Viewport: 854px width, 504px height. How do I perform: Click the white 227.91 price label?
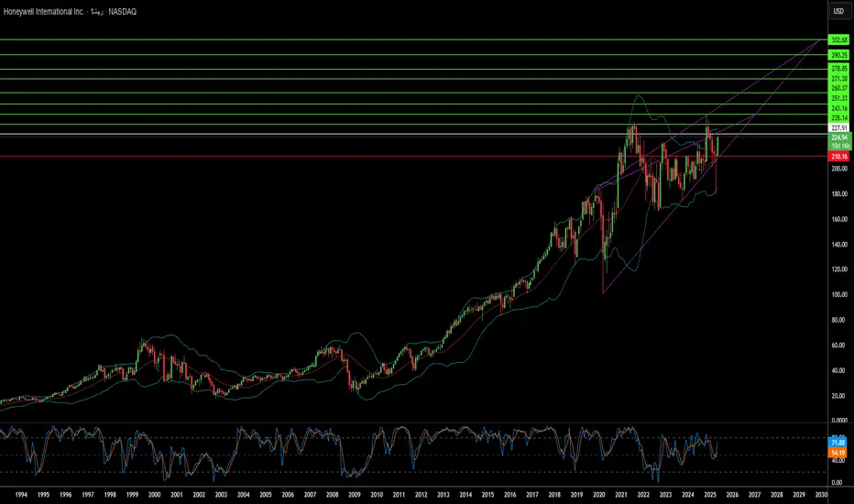pyautogui.click(x=838, y=128)
